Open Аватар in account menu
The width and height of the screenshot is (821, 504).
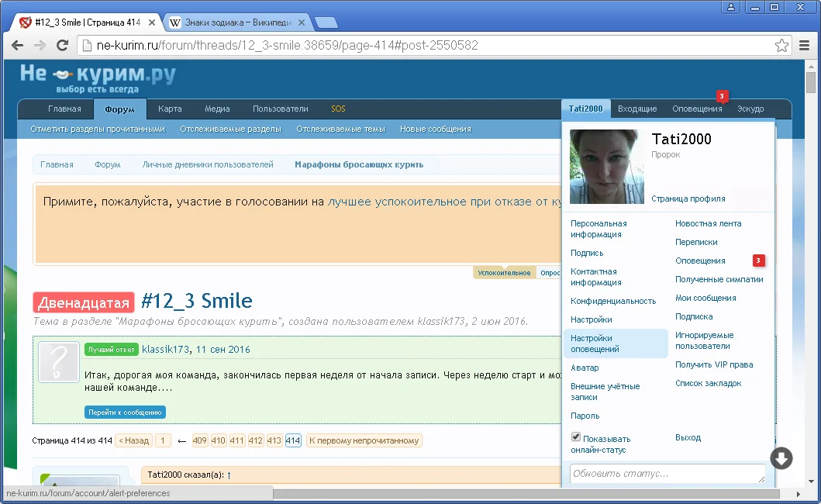585,368
